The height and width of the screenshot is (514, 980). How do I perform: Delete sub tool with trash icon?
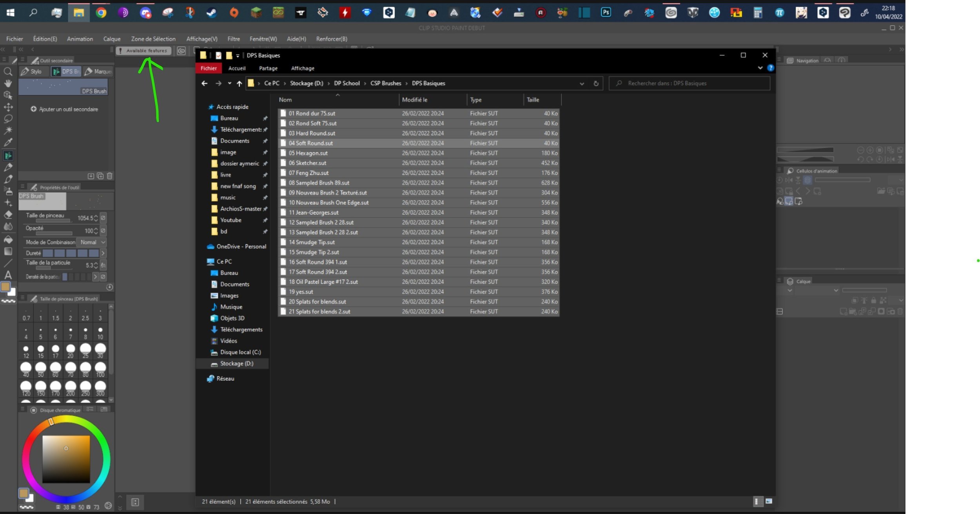[x=110, y=176]
